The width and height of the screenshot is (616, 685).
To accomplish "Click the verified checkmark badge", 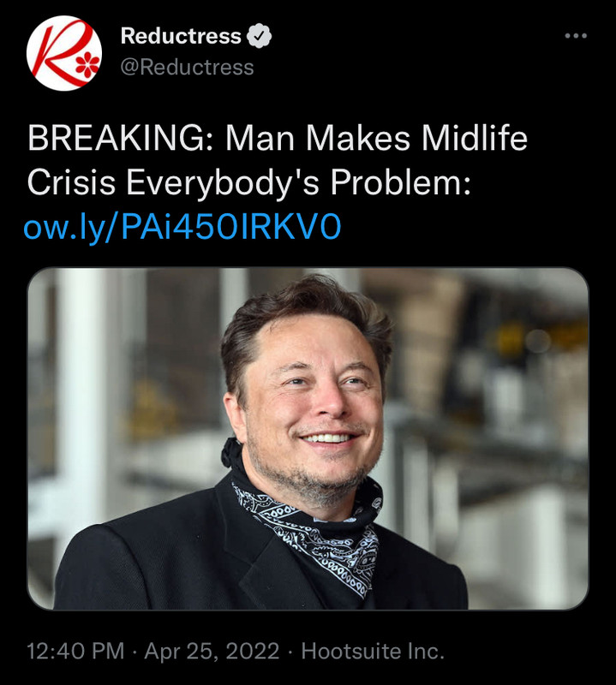I will 260,35.
